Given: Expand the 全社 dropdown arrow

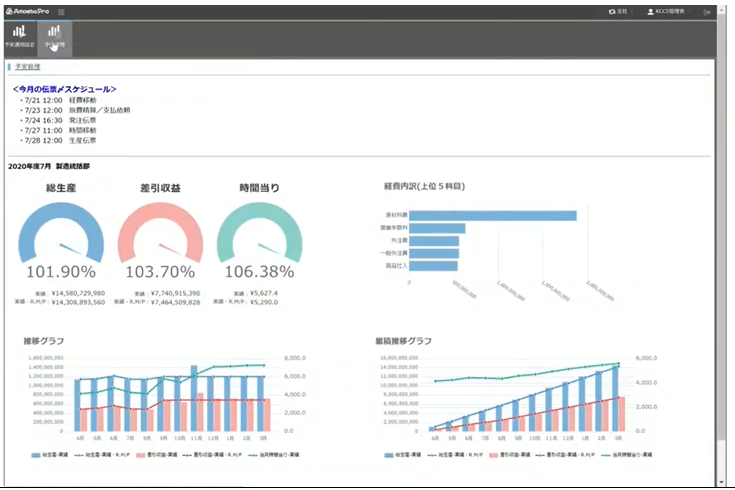Looking at the screenshot, I should pyautogui.click(x=632, y=12).
